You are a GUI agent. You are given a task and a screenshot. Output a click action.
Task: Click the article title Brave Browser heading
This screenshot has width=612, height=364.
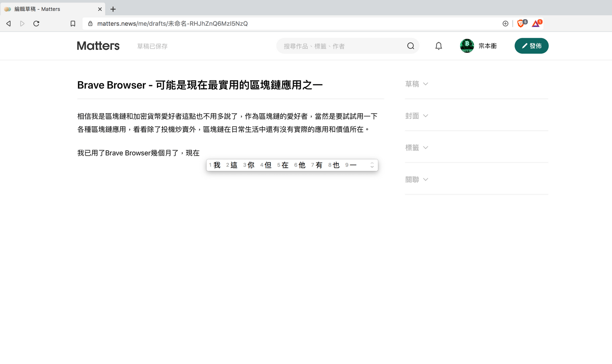pyautogui.click(x=200, y=85)
